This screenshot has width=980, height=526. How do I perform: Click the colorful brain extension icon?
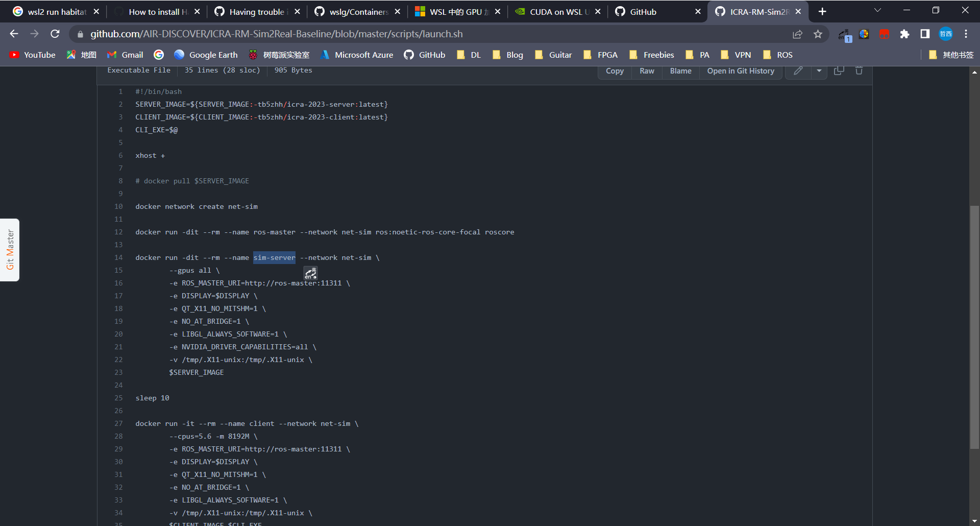tap(864, 34)
